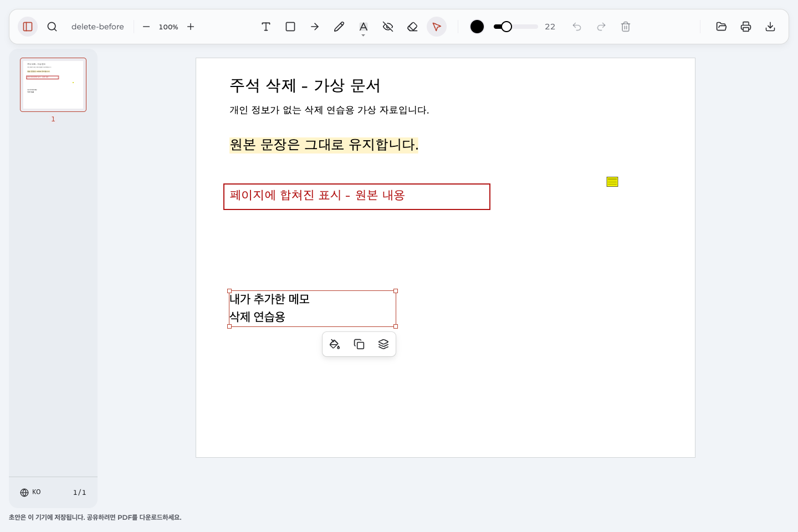The height and width of the screenshot is (532, 798).
Task: Open layer order on floating toolbar
Action: tap(383, 344)
